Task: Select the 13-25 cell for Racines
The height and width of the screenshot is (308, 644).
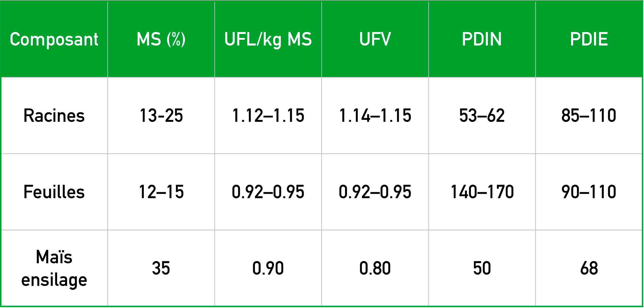Action: [x=161, y=115]
